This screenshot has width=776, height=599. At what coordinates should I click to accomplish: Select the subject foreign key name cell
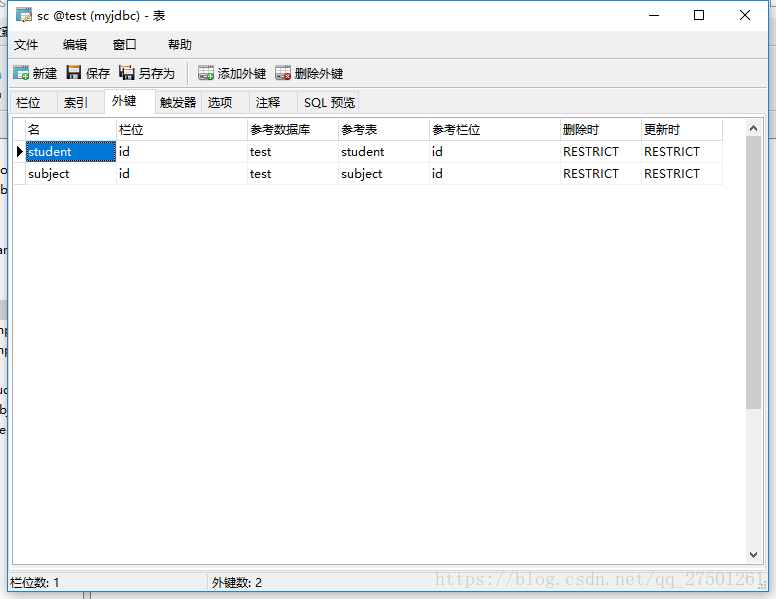tap(71, 174)
